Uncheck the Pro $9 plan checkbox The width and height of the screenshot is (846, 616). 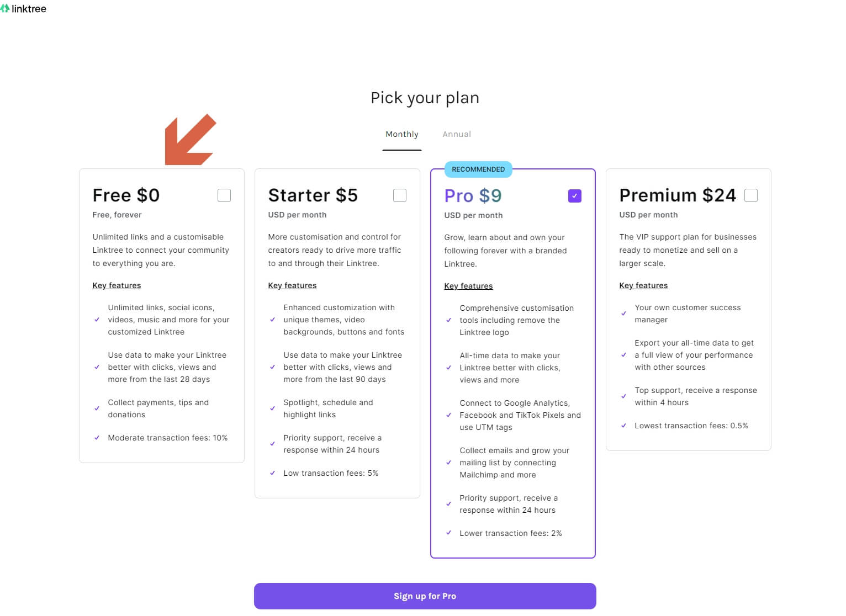[575, 196]
